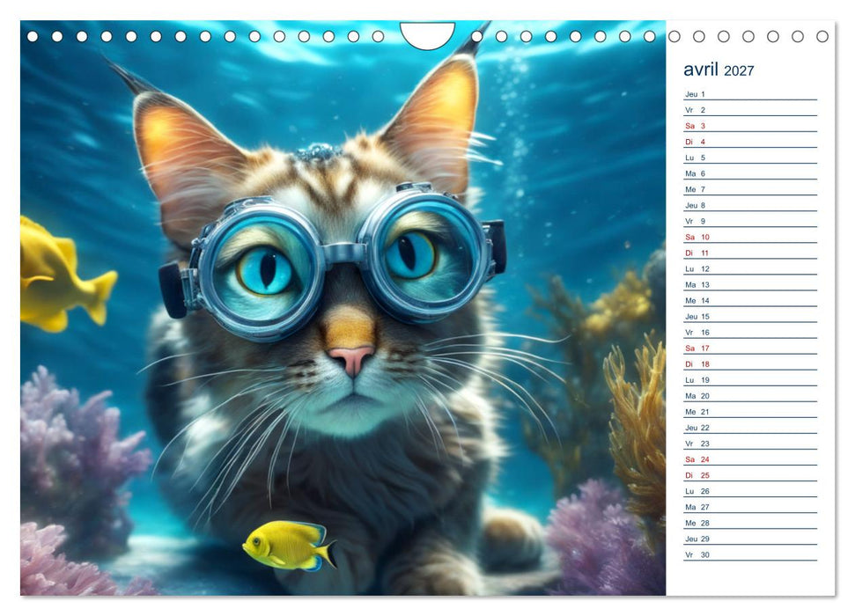Select the 'Di 11' calendar row

(x=749, y=253)
